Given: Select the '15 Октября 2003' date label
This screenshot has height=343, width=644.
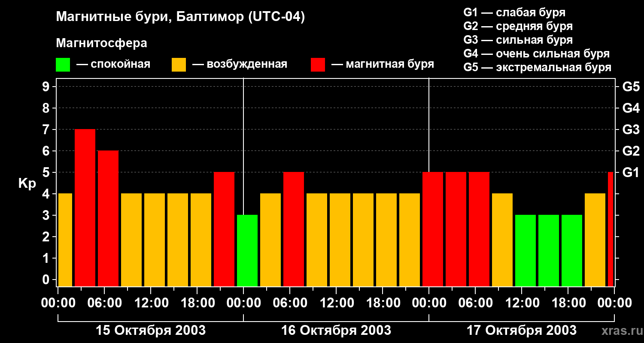Looking at the screenshot, I should point(150,331).
